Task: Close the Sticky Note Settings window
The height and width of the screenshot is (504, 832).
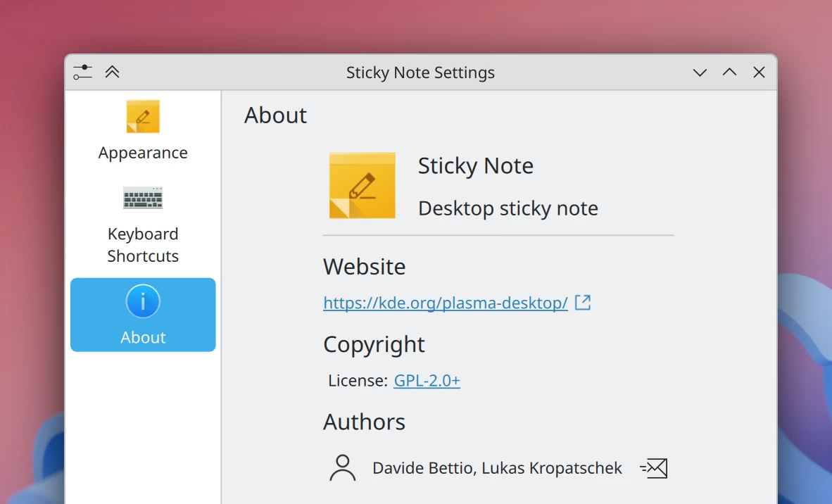Action: tap(759, 72)
